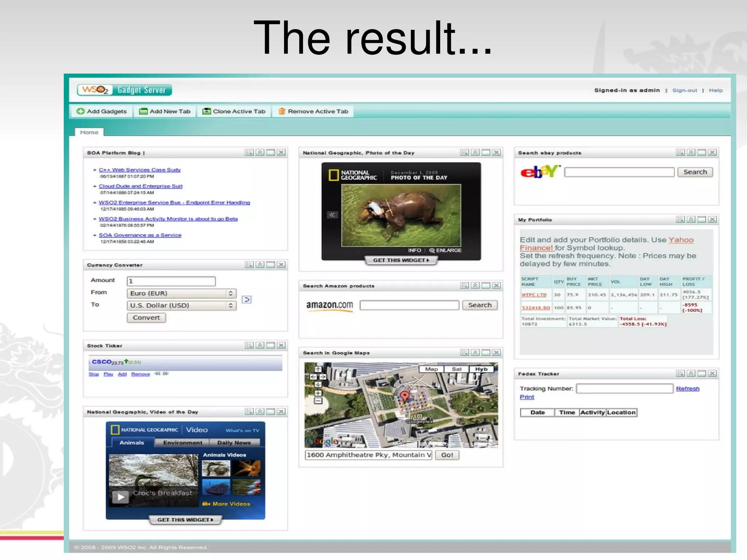
Task: Collapse the My Portfolio gadget
Action: click(691, 219)
